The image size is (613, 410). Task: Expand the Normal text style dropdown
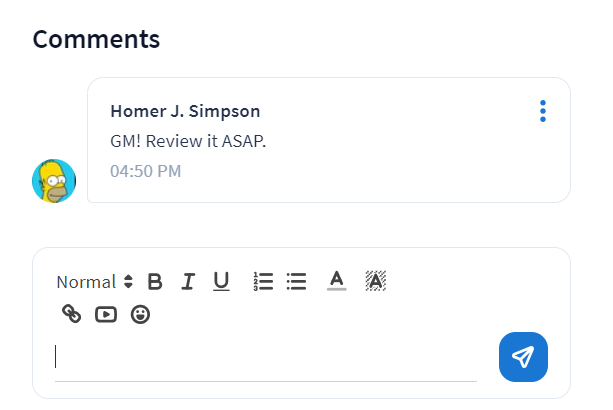click(95, 282)
